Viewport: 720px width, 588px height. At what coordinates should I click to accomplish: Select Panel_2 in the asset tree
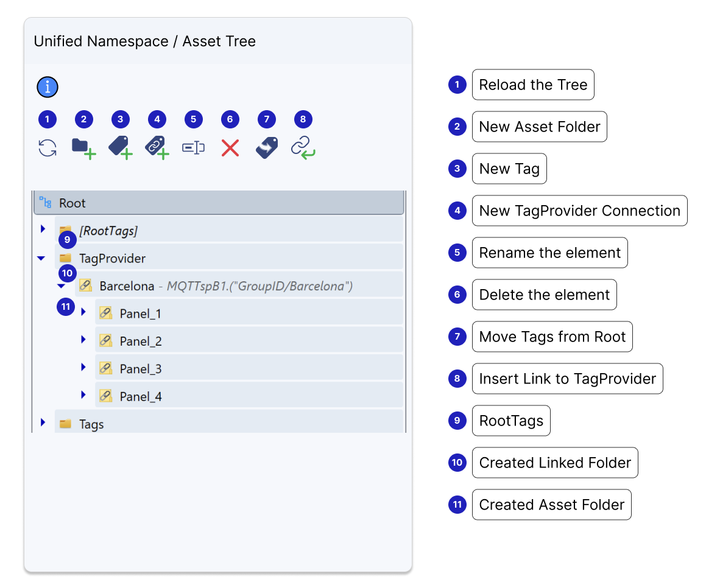[x=141, y=341]
